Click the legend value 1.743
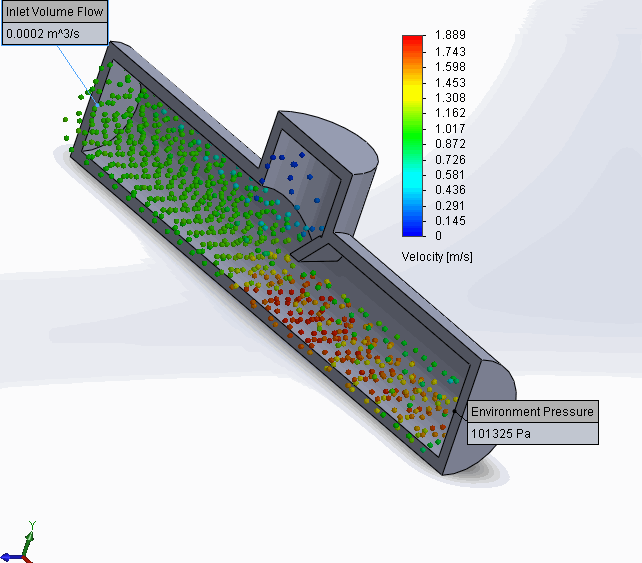This screenshot has height=563, width=642. pos(450,52)
